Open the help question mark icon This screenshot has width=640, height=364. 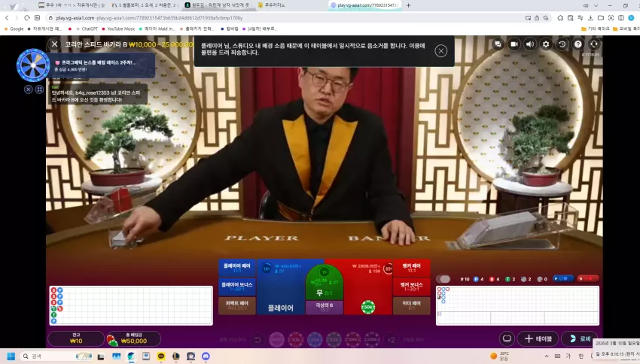[578, 44]
